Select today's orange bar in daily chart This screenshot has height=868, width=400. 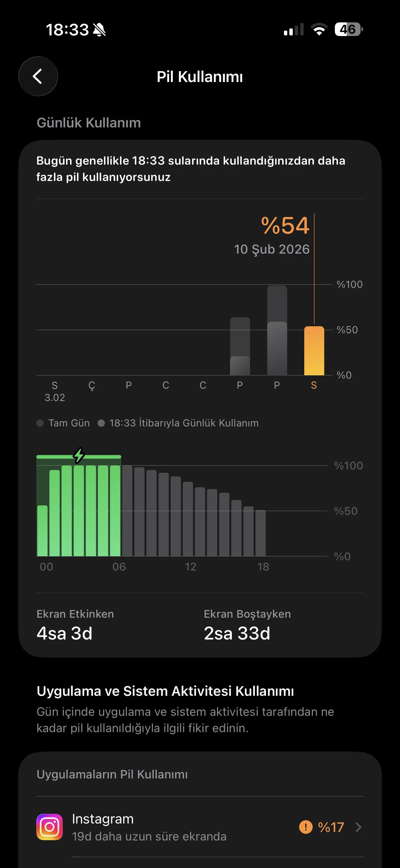[x=314, y=350]
